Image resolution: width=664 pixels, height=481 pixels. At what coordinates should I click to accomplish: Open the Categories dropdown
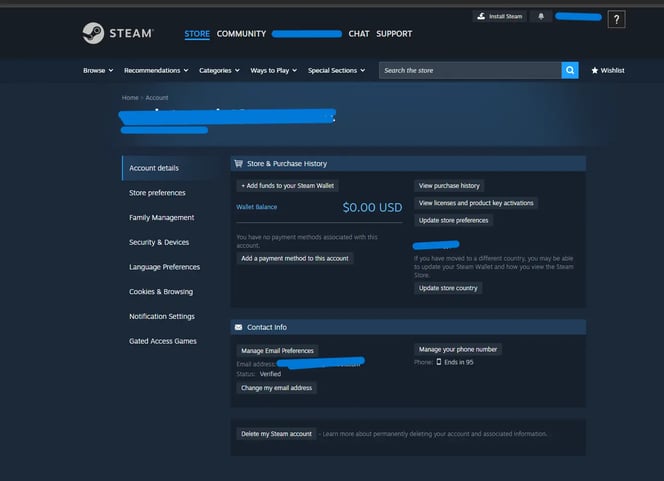[x=219, y=71]
